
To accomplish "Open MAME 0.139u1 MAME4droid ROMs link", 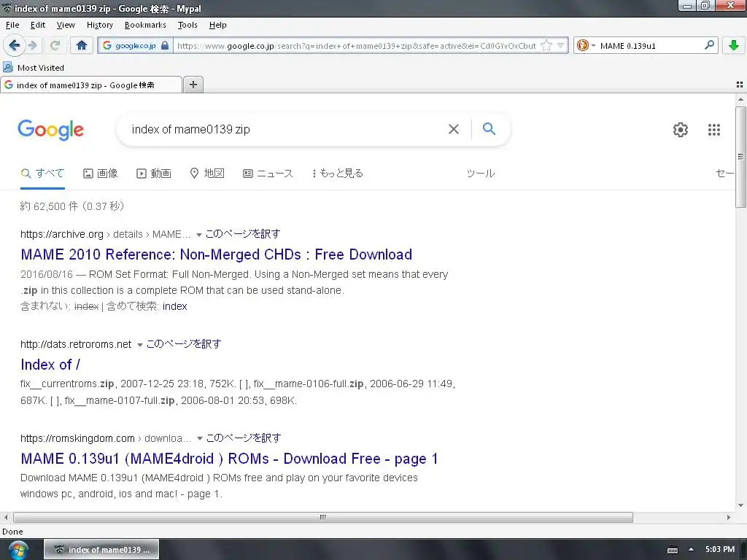I will click(229, 459).
